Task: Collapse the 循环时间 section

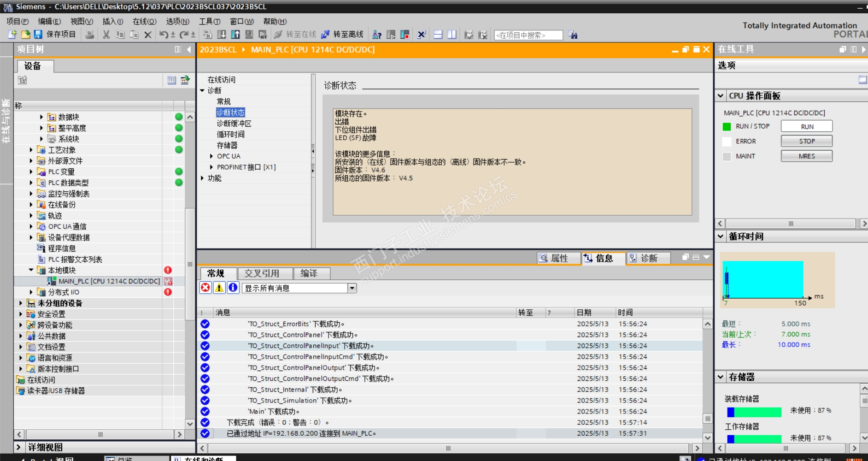Action: [x=721, y=236]
